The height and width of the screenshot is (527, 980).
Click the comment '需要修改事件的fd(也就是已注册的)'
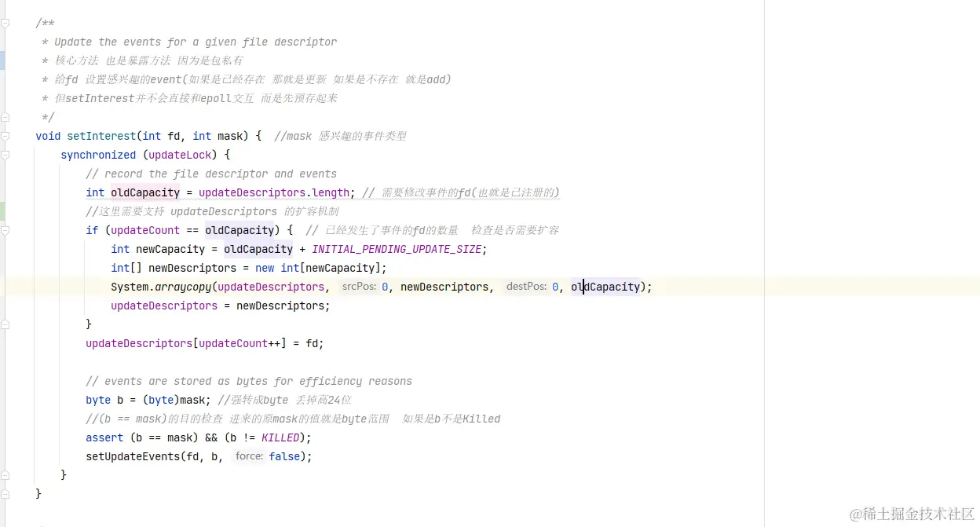point(470,192)
